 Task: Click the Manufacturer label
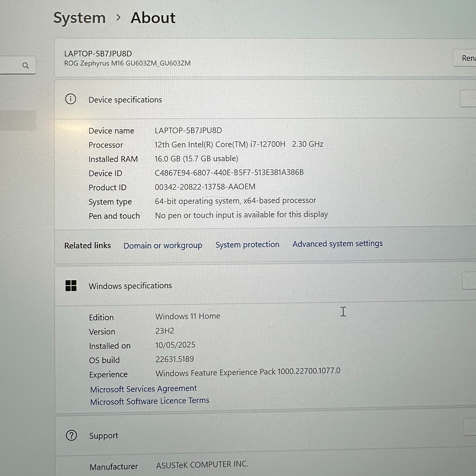click(x=114, y=467)
